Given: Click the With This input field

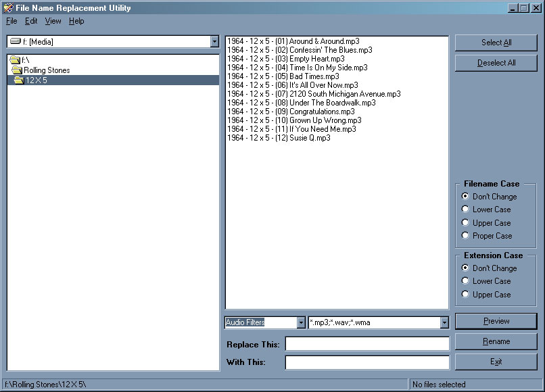Looking at the screenshot, I should pos(367,362).
